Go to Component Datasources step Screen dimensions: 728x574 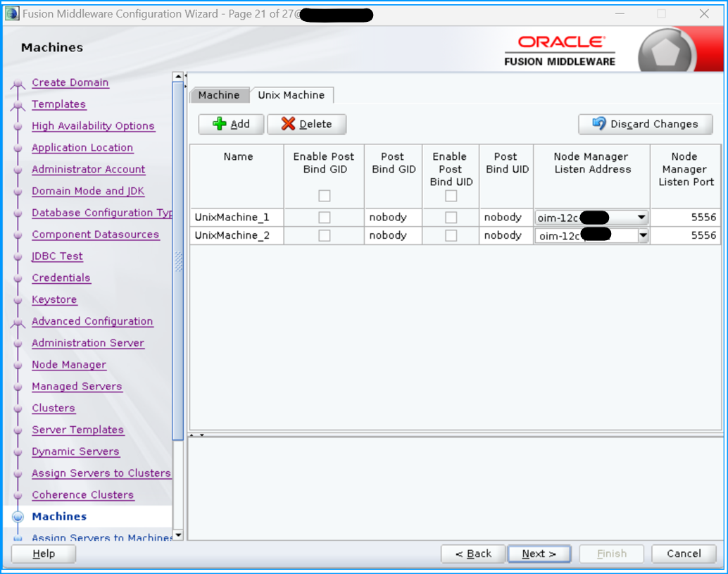[96, 235]
